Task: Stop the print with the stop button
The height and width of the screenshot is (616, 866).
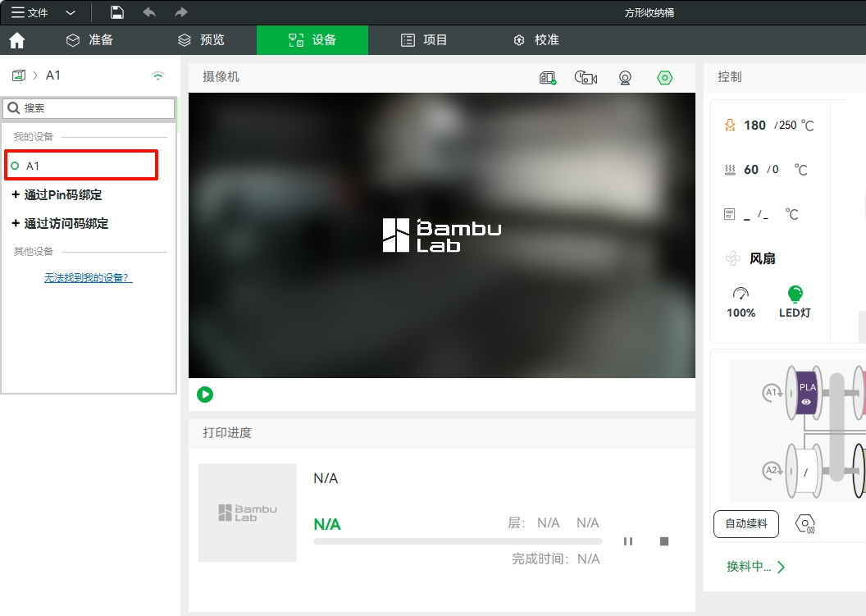Action: point(664,541)
